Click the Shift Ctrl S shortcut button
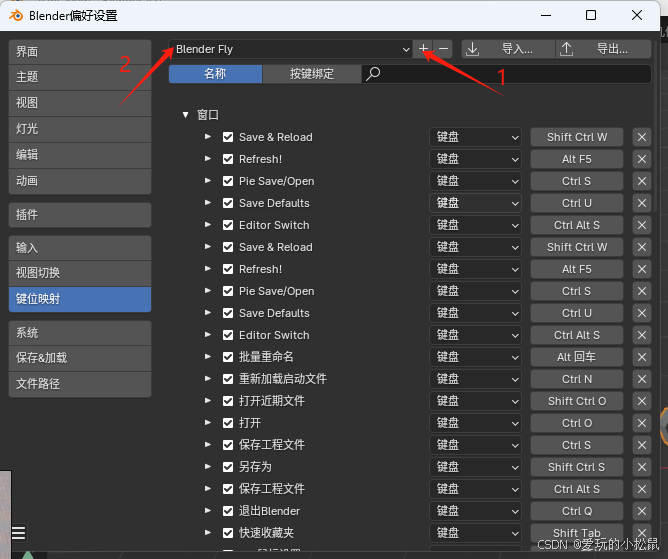This screenshot has width=668, height=559. click(x=576, y=467)
